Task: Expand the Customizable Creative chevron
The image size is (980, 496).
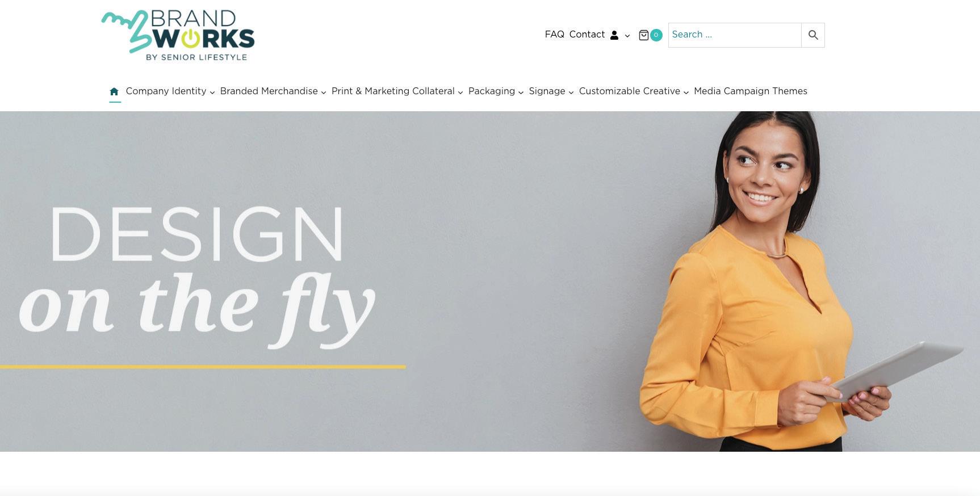Action: tap(686, 93)
